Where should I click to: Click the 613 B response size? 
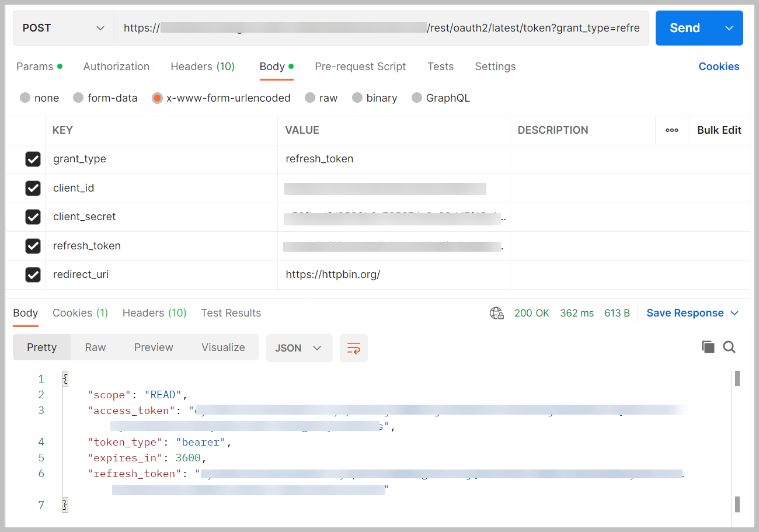coord(617,313)
